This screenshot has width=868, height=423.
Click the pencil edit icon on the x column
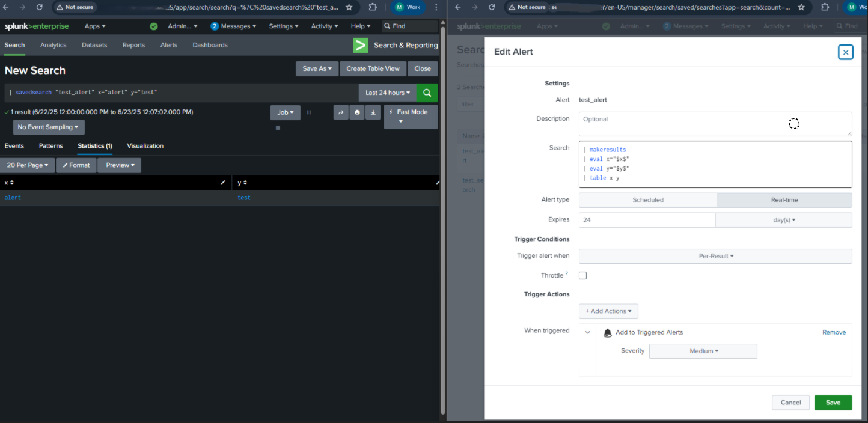[x=223, y=183]
